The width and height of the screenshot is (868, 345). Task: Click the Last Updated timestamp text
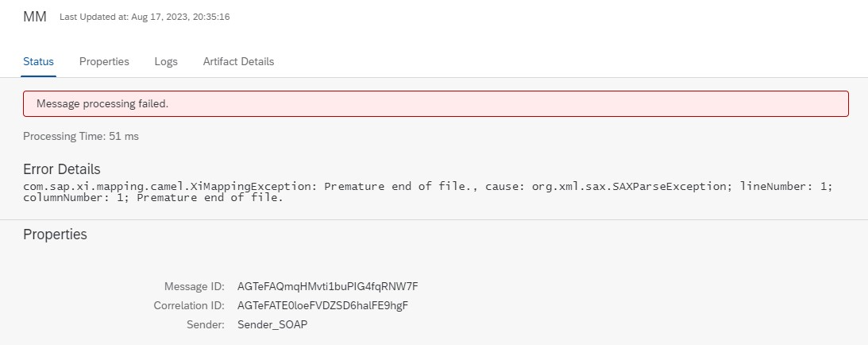145,17
